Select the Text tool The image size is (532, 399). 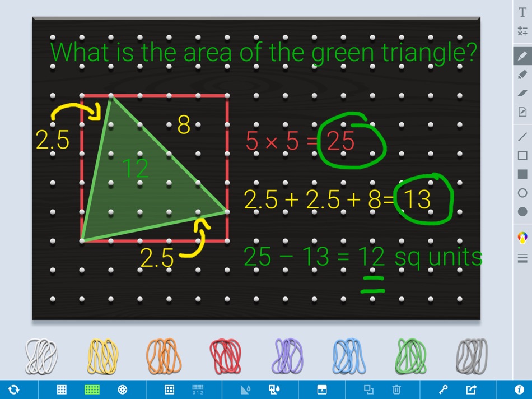coord(522,12)
